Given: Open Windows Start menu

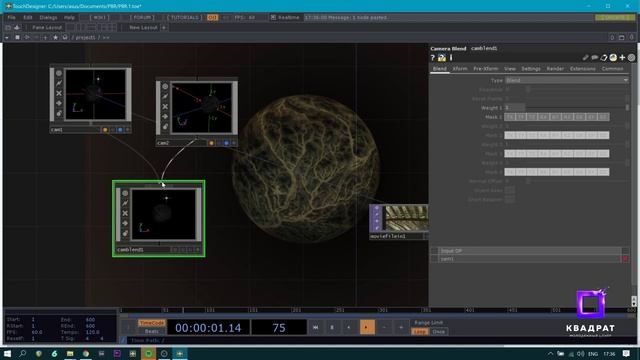Looking at the screenshot, I should pyautogui.click(x=7, y=353).
